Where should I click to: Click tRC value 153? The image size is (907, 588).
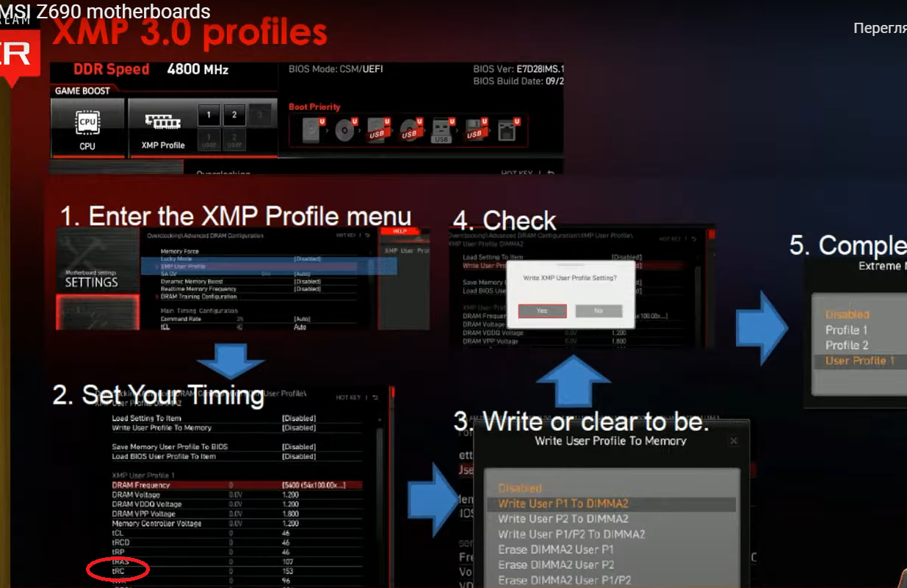[288, 570]
